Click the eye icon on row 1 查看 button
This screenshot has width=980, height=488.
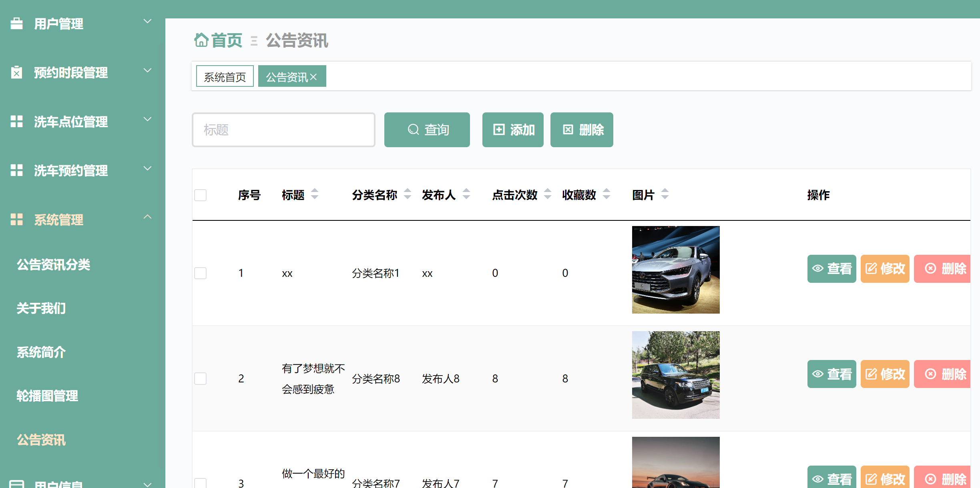click(818, 268)
